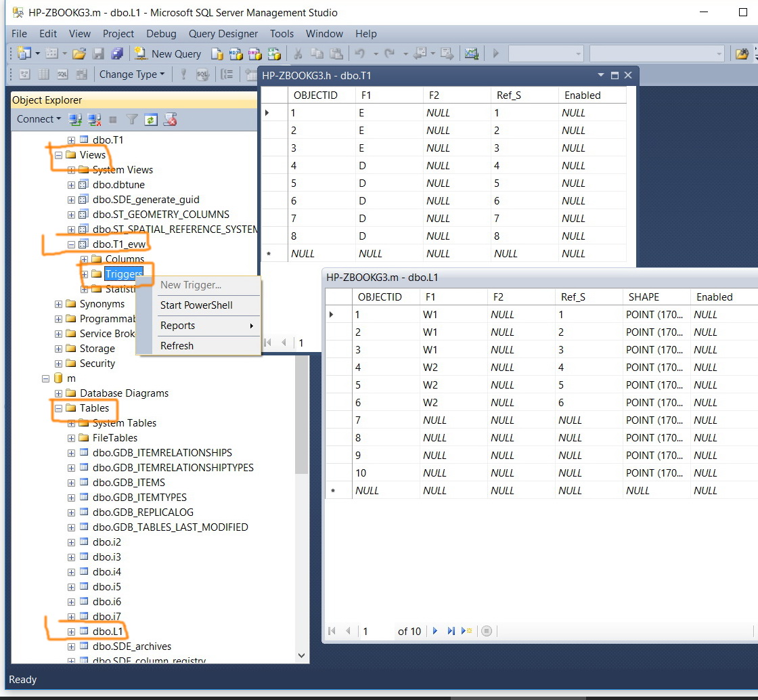Image resolution: width=758 pixels, height=700 pixels.
Task: Click the Filter funnel icon in Object Explorer
Action: pos(132,119)
